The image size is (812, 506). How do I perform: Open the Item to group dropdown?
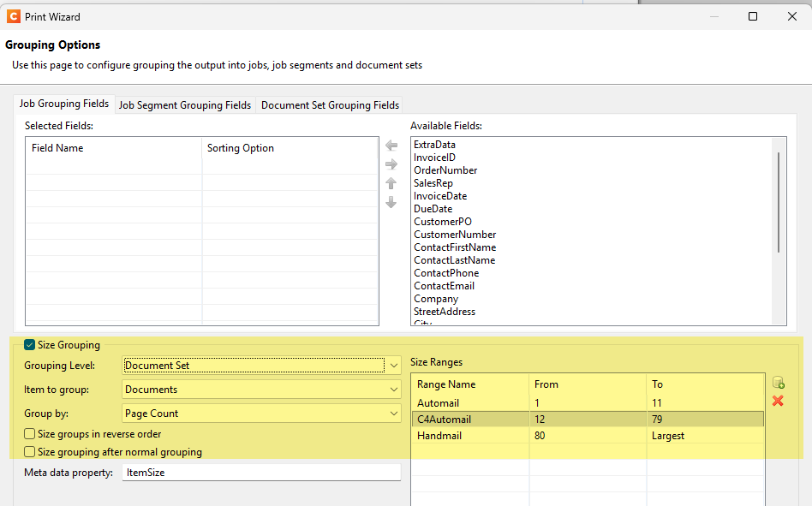tap(393, 390)
